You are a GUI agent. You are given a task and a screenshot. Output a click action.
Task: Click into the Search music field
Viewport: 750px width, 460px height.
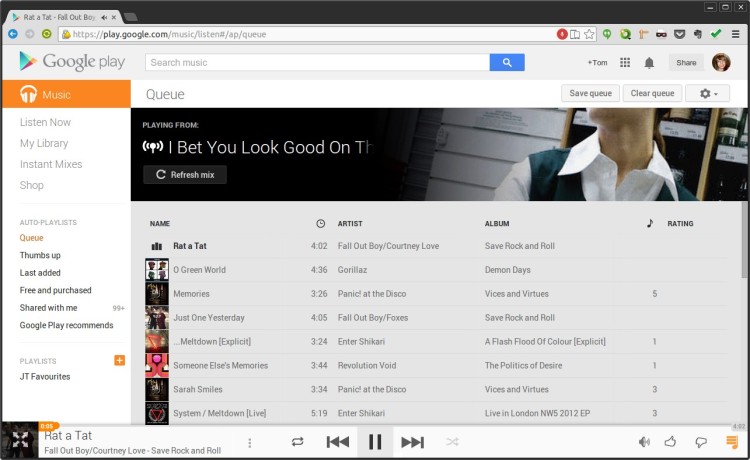pyautogui.click(x=318, y=63)
